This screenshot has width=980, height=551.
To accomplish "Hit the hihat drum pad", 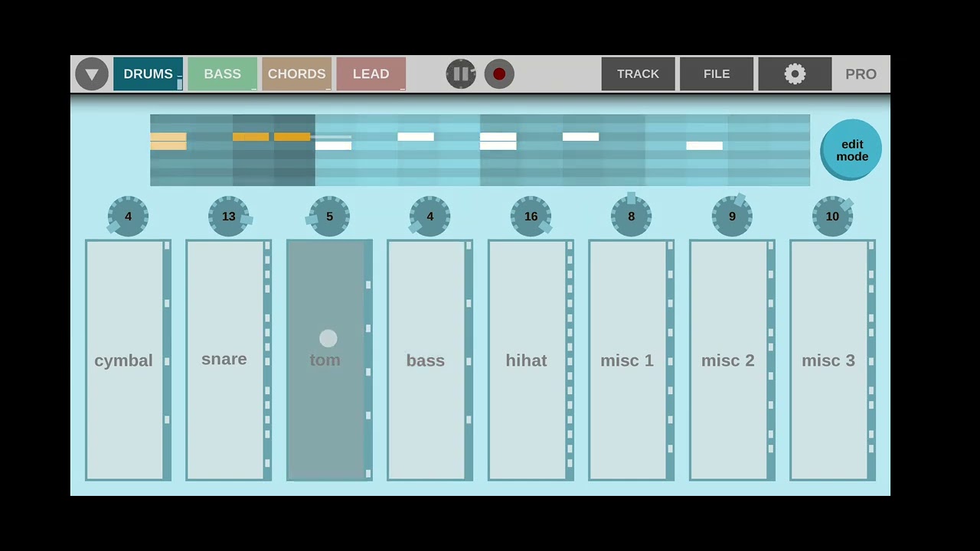I will tap(531, 360).
